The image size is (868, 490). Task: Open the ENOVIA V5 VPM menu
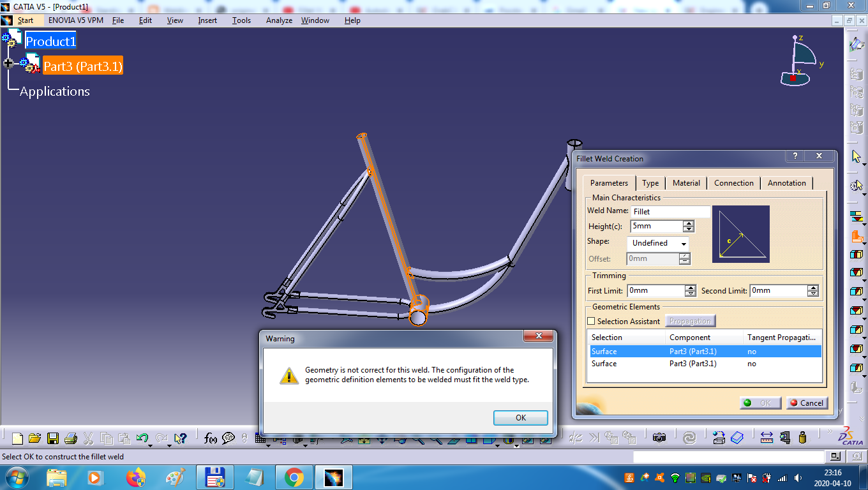75,20
